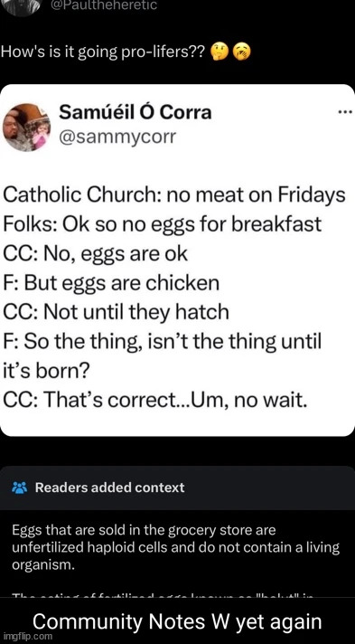Click the yawning face emoji
Screen dimensions: 355x644
click(241, 52)
